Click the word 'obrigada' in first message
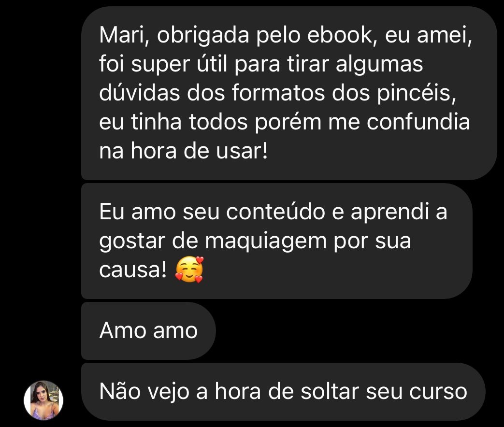504x427 pixels. point(203,36)
